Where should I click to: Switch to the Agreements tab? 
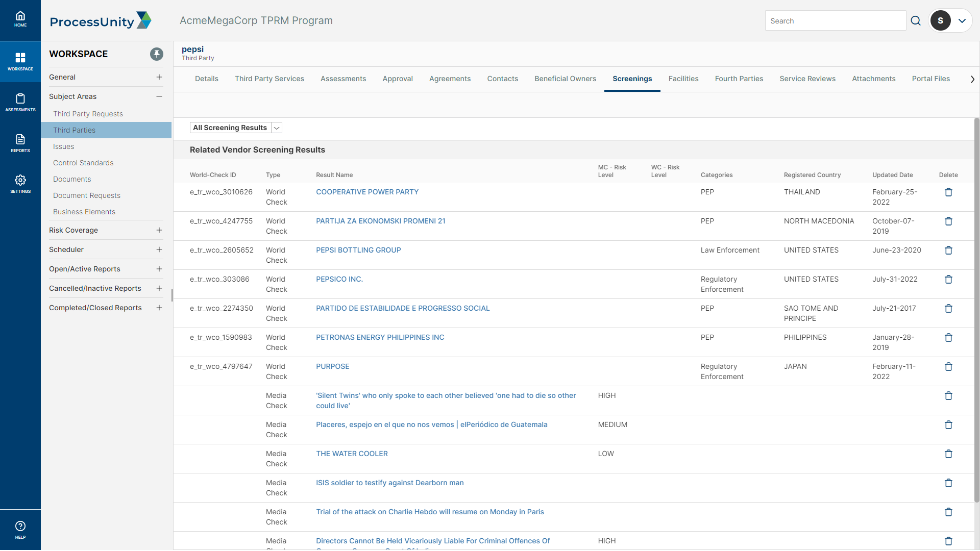click(450, 79)
